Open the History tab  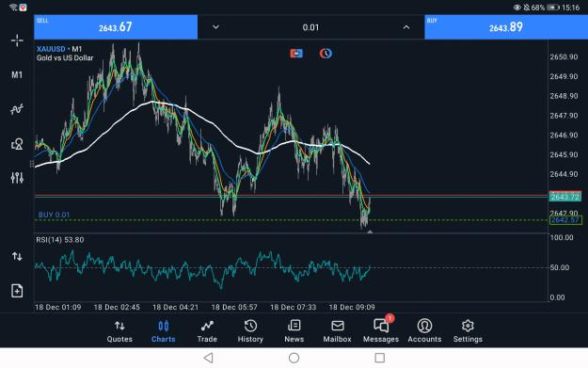[x=250, y=331]
